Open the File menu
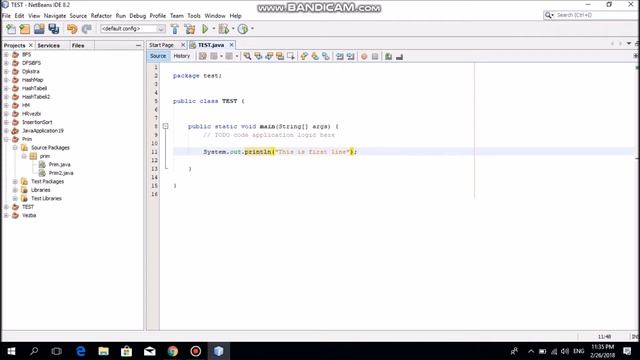 click(x=7, y=16)
